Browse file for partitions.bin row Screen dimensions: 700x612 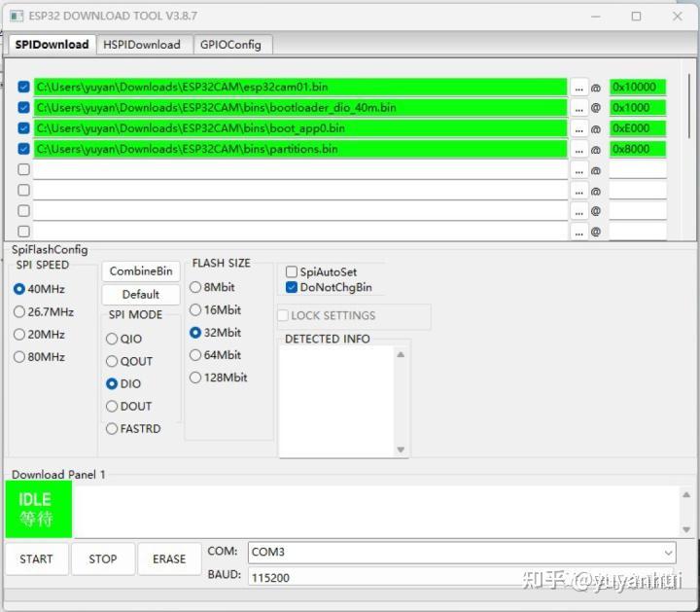579,149
